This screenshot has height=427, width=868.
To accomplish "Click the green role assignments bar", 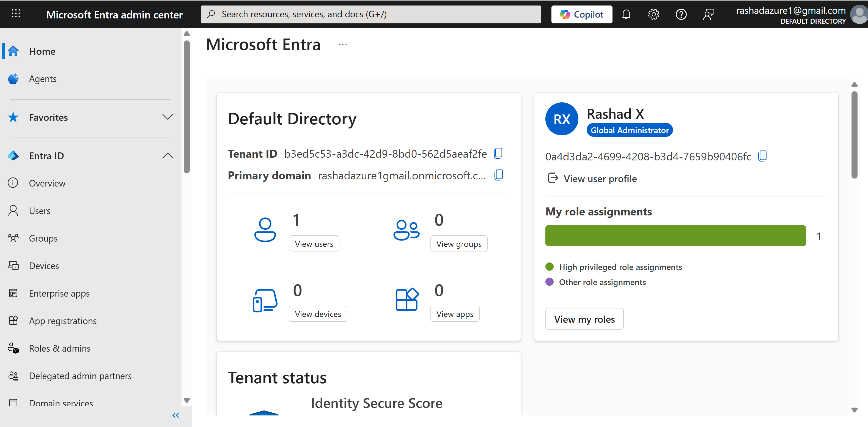I will point(675,236).
